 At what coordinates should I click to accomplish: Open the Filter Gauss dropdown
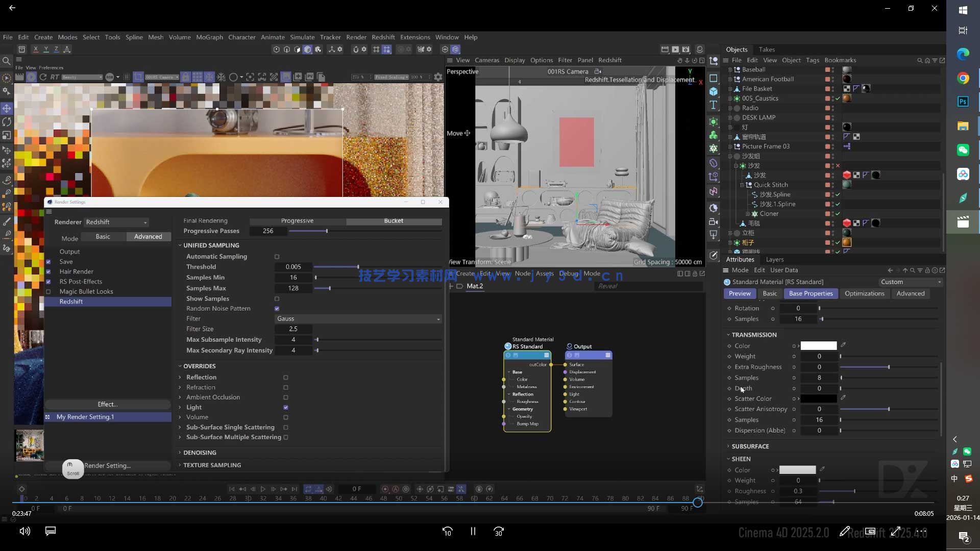(x=358, y=318)
